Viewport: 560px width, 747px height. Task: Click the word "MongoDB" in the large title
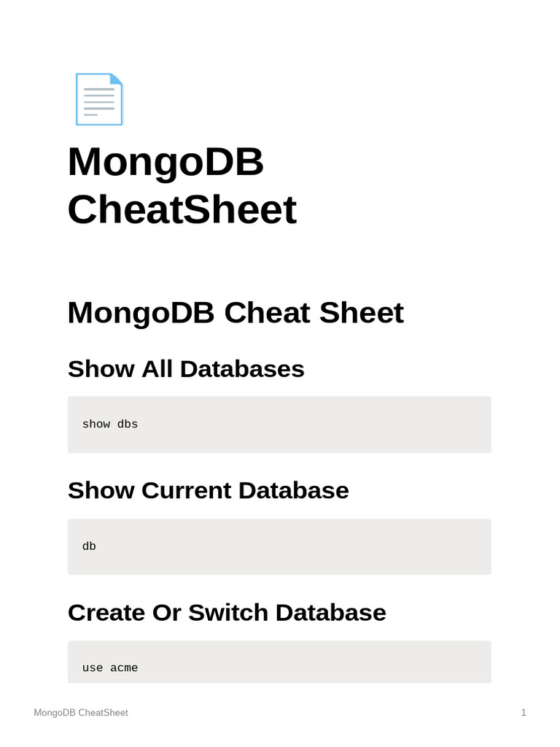tap(166, 161)
